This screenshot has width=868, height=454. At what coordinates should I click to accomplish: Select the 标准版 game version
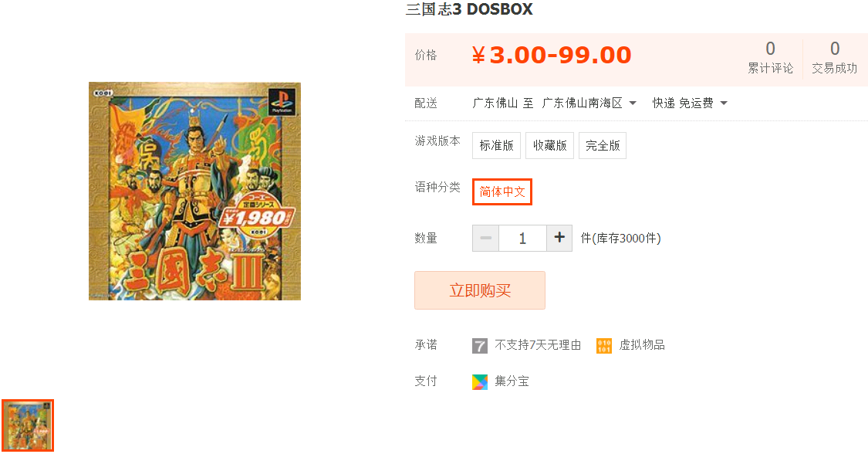(496, 146)
